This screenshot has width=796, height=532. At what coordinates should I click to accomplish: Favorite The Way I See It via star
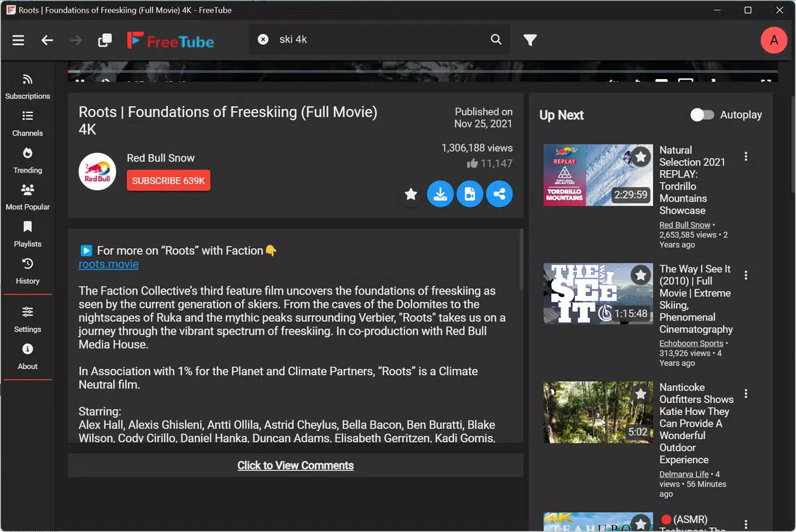(x=640, y=275)
